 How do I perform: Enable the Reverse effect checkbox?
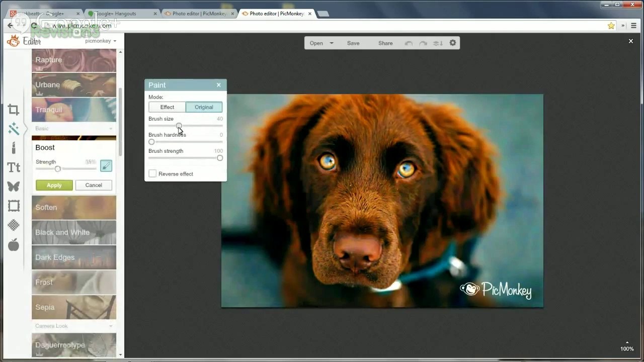point(152,173)
